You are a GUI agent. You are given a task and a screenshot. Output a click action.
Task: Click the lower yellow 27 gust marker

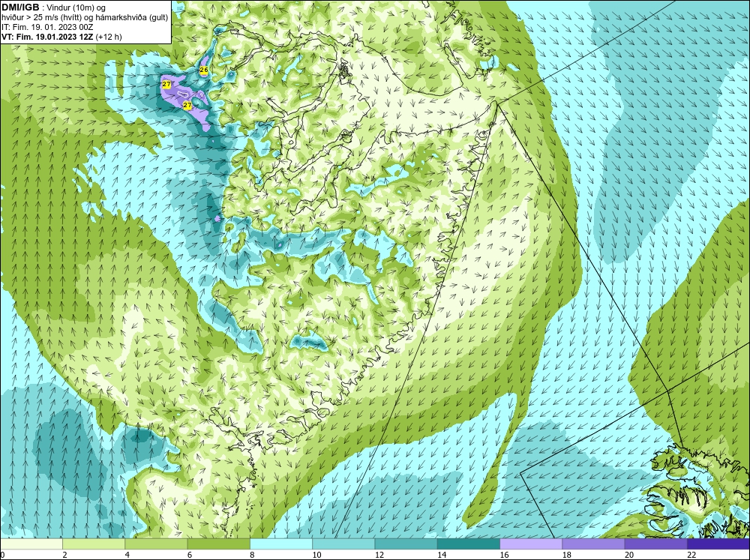coord(187,105)
